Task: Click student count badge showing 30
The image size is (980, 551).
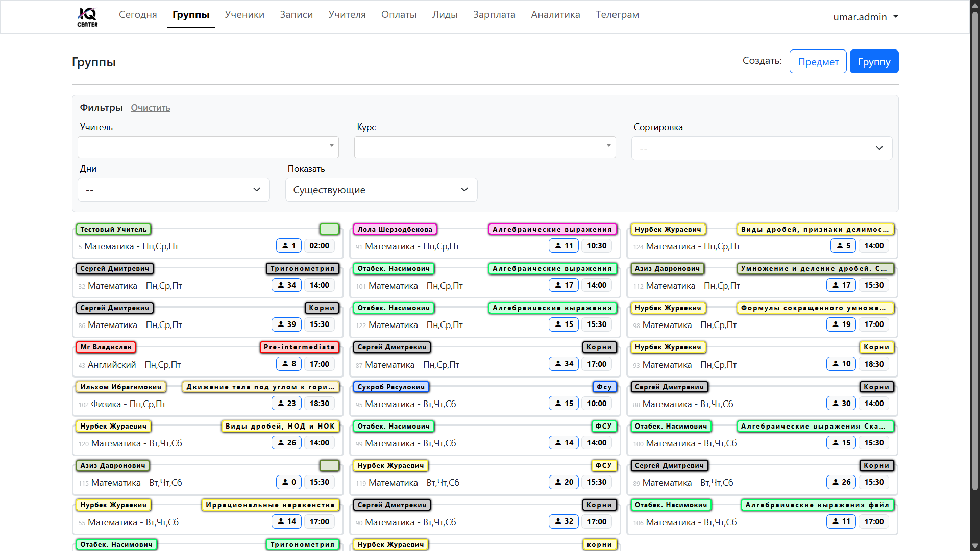Action: coord(841,404)
